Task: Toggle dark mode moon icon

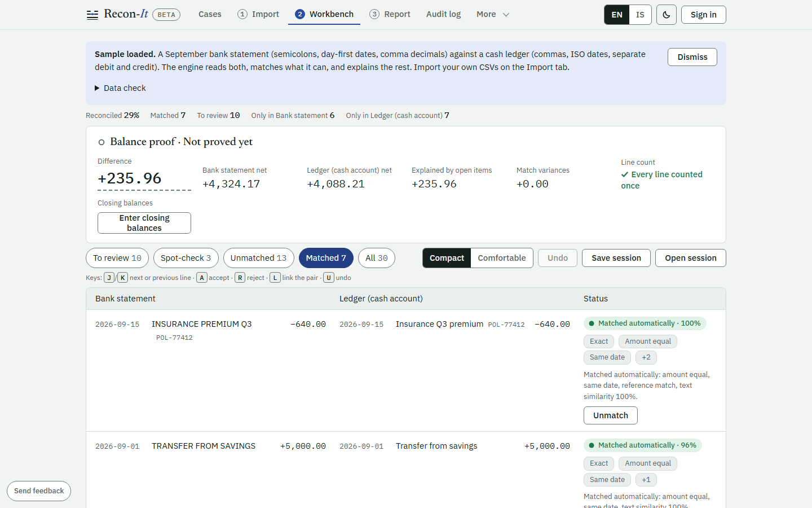Action: pos(667,15)
